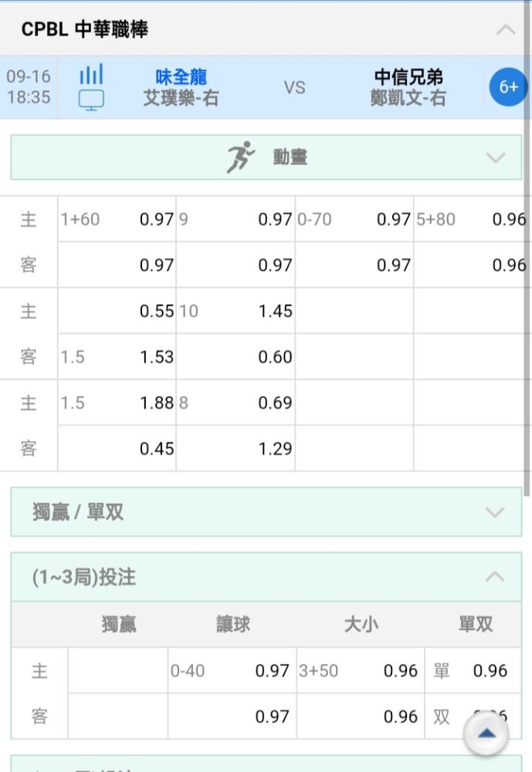Pick away odds 1.29
This screenshot has width=532, height=772.
pyautogui.click(x=236, y=449)
